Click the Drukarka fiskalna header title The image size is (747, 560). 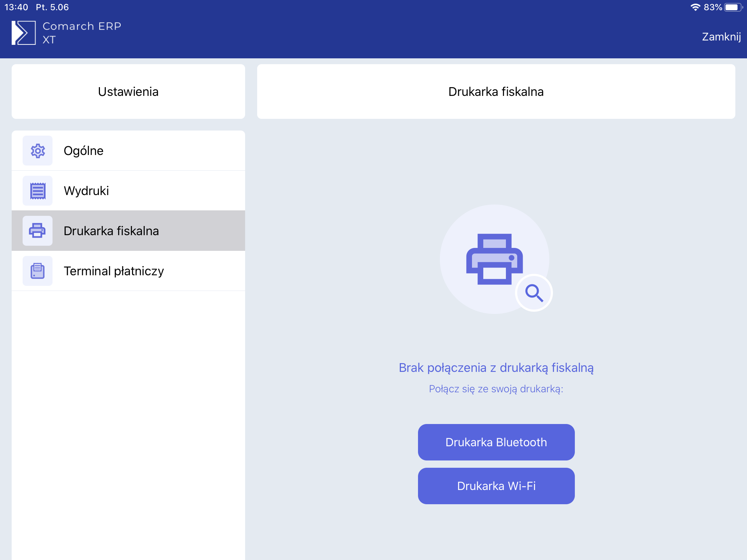pyautogui.click(x=496, y=92)
